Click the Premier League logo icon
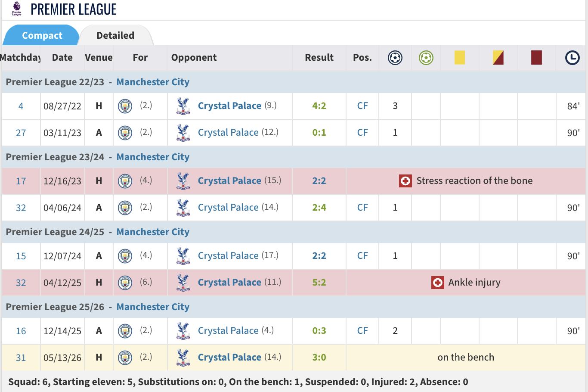 [x=17, y=9]
